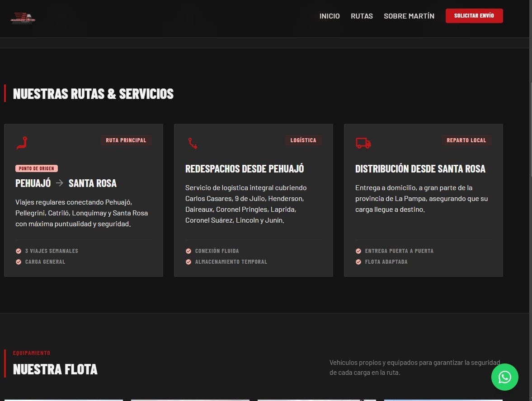Click the arrow between Pehuajó and Santa Rosa
Screen dimensions: 532x401
click(x=59, y=183)
